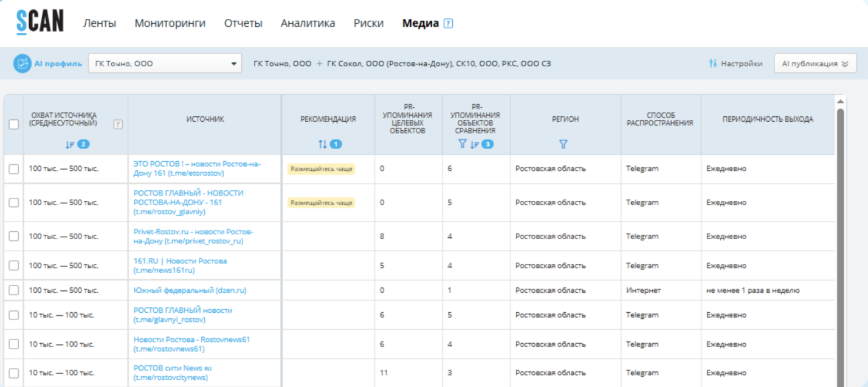The width and height of the screenshot is (868, 387).
Task: Click the filter icon under Регион
Action: 563,144
